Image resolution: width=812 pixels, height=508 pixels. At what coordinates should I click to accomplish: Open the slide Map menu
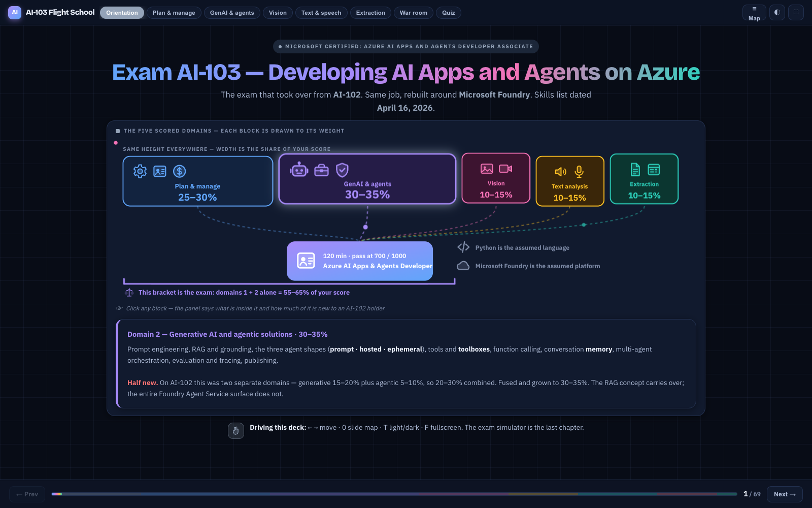point(754,13)
